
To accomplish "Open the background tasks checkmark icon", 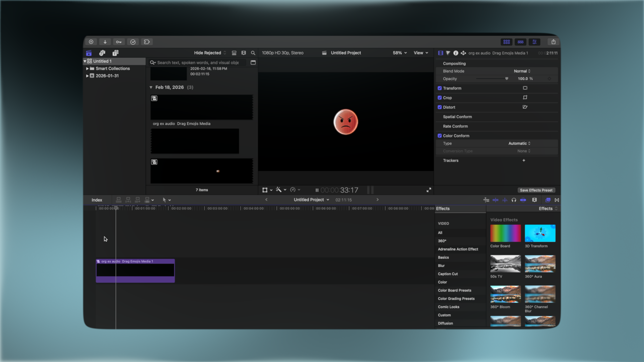I will 133,42.
